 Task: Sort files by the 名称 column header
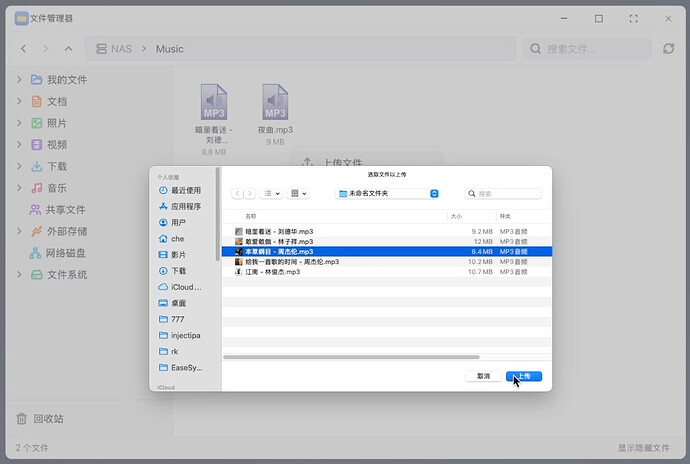252,215
